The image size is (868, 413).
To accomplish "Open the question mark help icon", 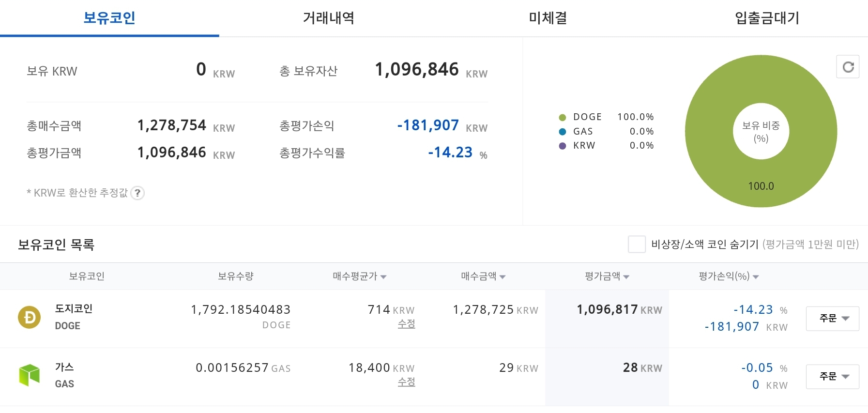I will click(x=137, y=193).
